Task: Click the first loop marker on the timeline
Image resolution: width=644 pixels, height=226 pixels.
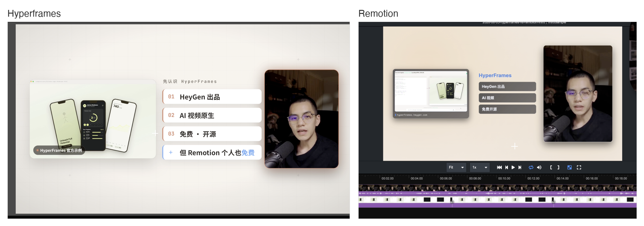Action: click(452, 202)
